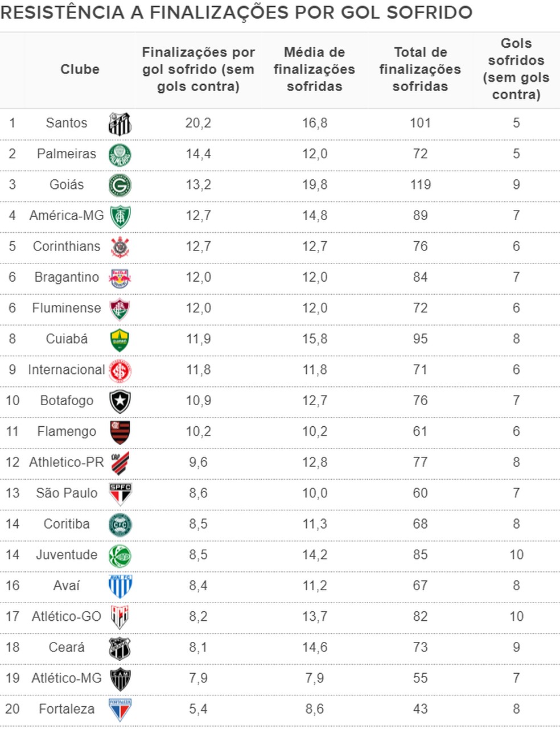
Task: Select the Corinthians crest icon
Action: tap(120, 247)
